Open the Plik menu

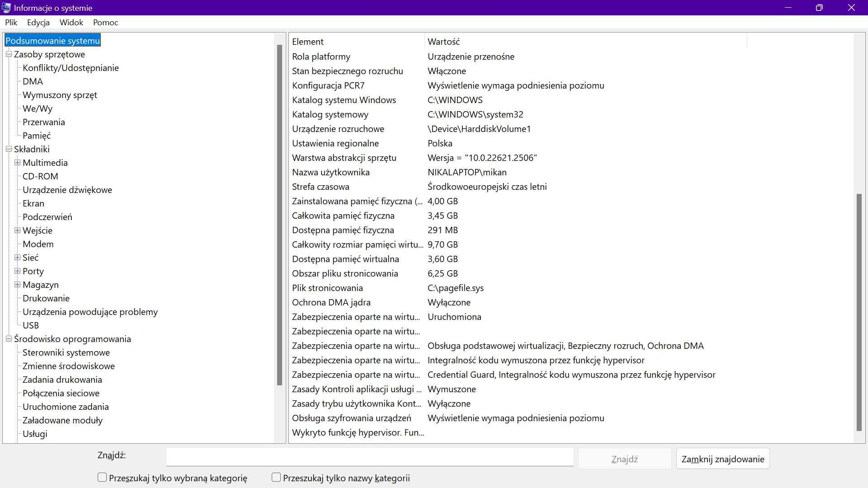click(11, 23)
